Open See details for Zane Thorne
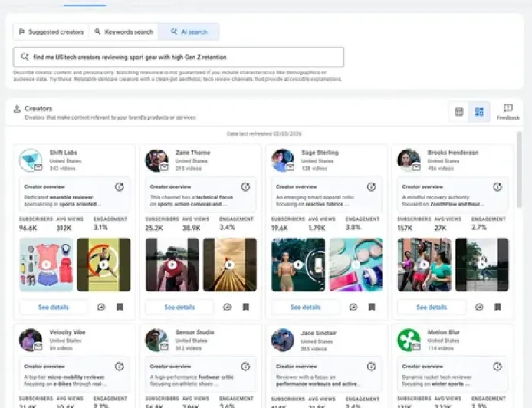Viewport: 532px width, 408px height. [x=180, y=308]
